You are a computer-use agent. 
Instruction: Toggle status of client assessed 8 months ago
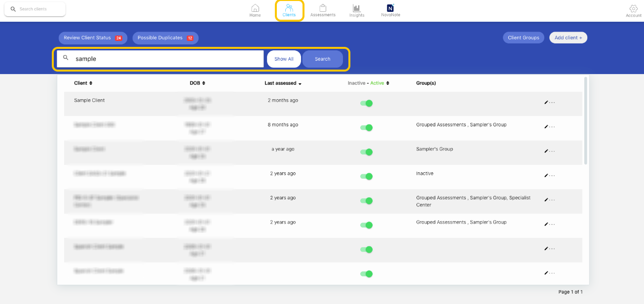(366, 127)
